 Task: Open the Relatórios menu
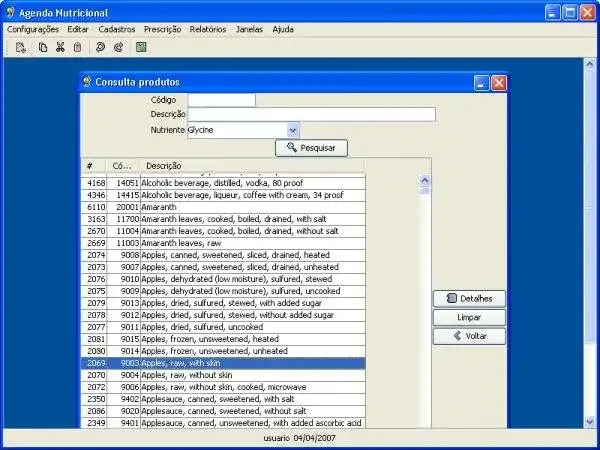pyautogui.click(x=208, y=29)
